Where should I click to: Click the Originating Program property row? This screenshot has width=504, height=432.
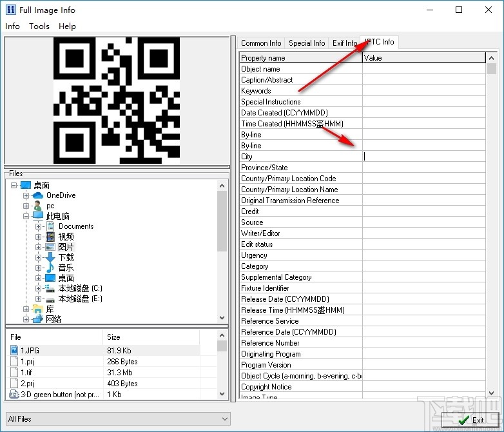[x=301, y=354]
